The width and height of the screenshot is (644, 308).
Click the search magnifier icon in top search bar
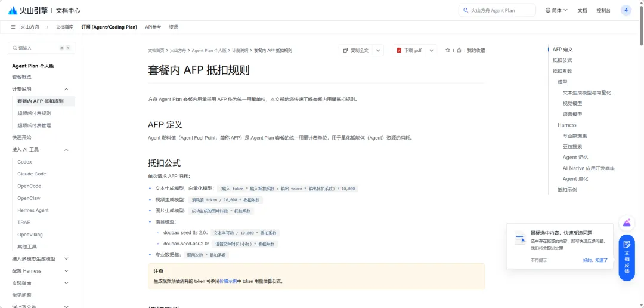point(466,10)
